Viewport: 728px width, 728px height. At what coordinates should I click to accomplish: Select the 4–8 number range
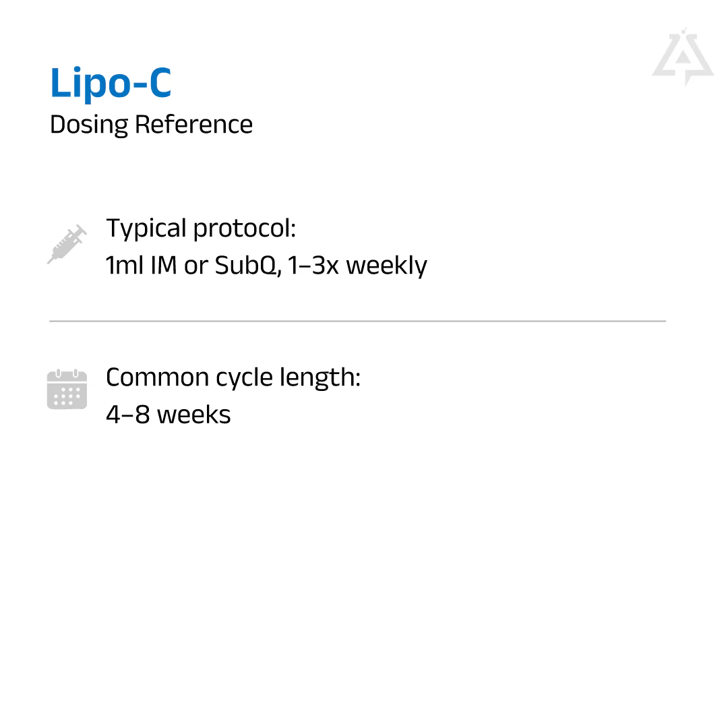(x=127, y=415)
